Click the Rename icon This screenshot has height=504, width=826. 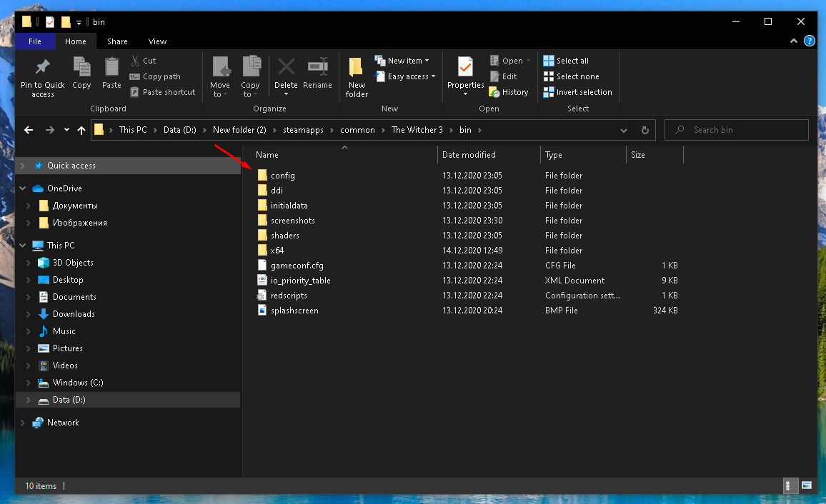click(x=318, y=67)
